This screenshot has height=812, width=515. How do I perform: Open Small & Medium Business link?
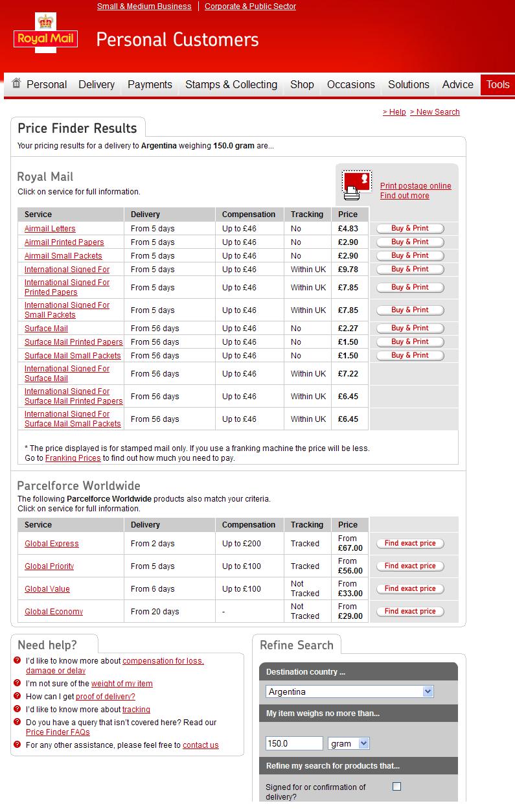pyautogui.click(x=144, y=6)
